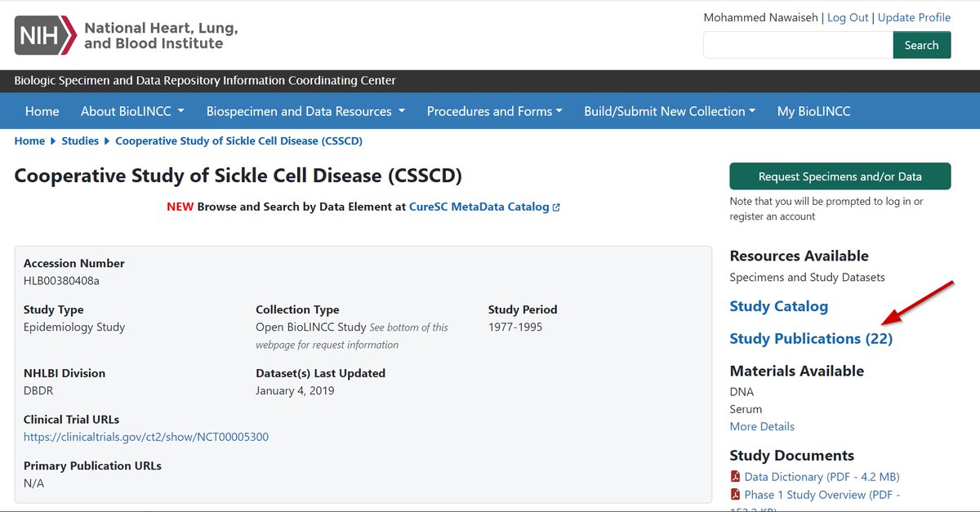Click the Phase 1 Study Overview PDF icon
The width and height of the screenshot is (980, 512).
(x=735, y=495)
